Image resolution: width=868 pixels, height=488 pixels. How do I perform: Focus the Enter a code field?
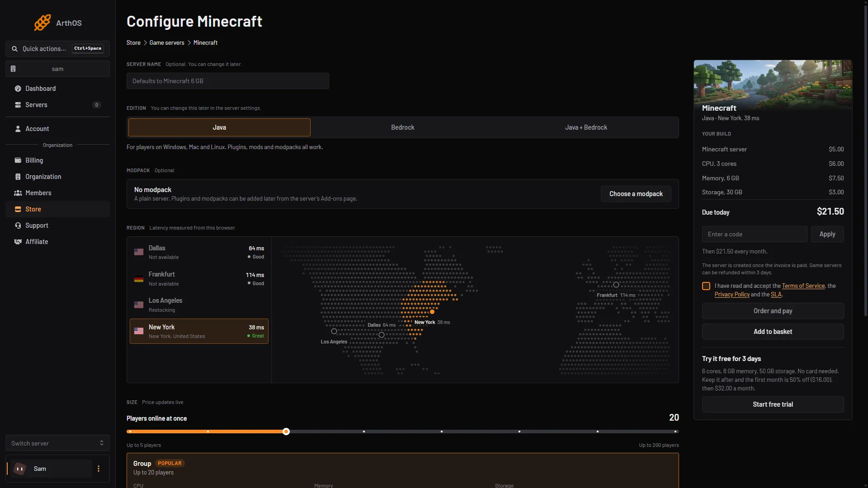pos(755,234)
